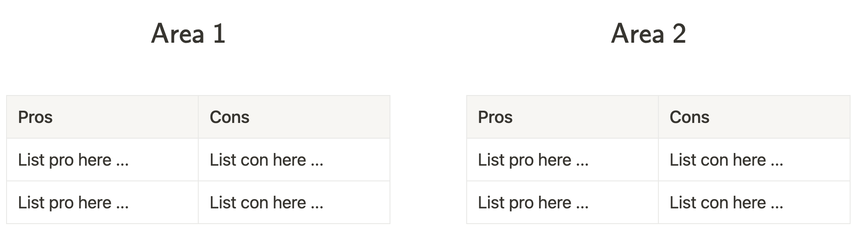Viewport: 868px width, 245px height.
Task: Edit first-row 'List pro here' cell under Area 1
Action: pyautogui.click(x=102, y=160)
